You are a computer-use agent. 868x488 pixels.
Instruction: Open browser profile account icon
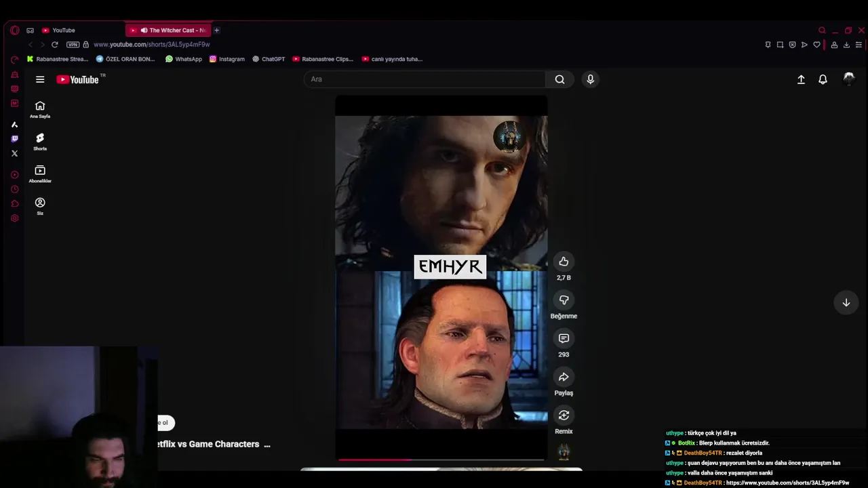(x=834, y=45)
